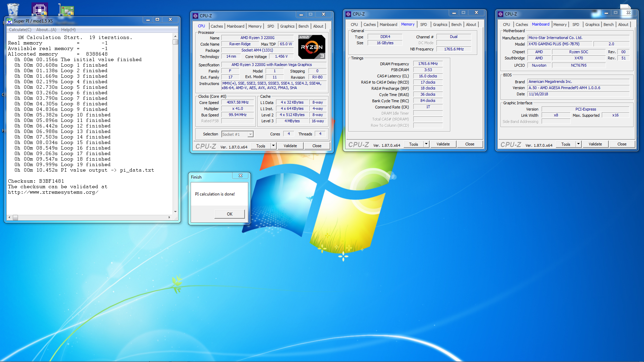Image resolution: width=644 pixels, height=362 pixels.
Task: Click the Link Width x8 value
Action: [x=555, y=115]
